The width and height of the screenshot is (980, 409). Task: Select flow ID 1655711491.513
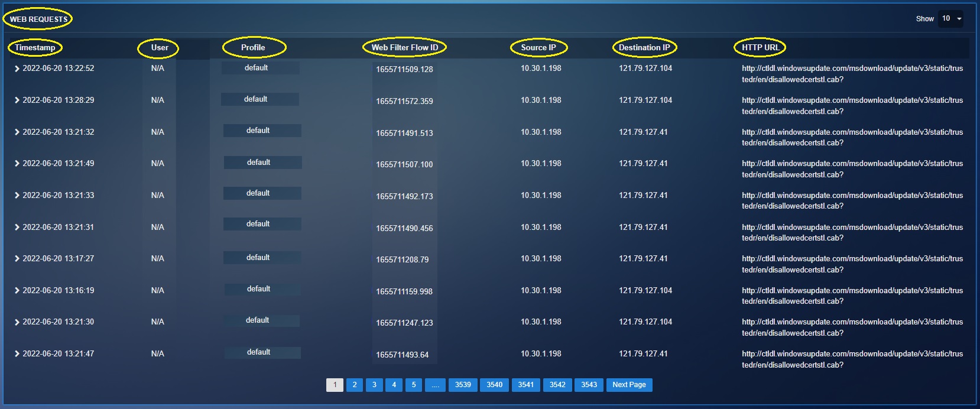(404, 134)
